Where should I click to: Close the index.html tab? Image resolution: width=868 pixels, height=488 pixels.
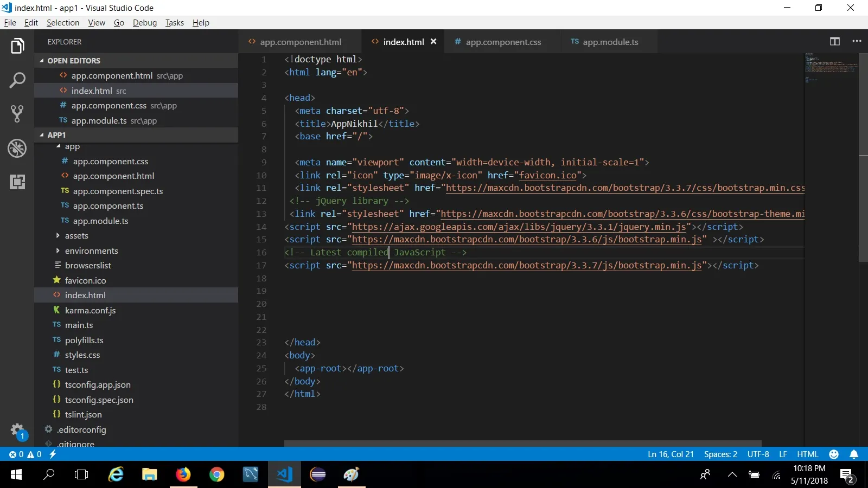tap(433, 42)
